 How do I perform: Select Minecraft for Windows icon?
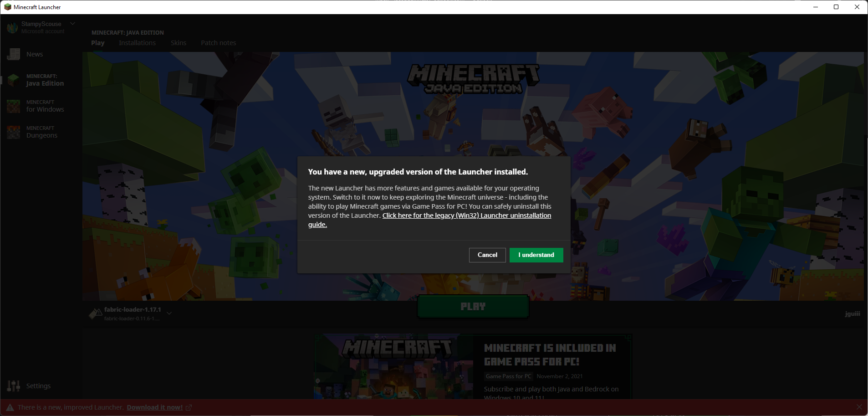point(14,106)
